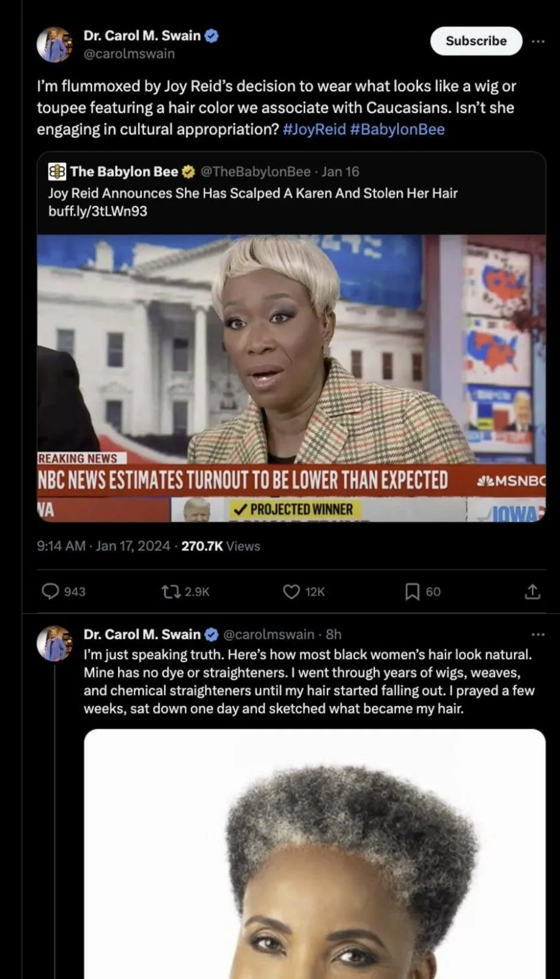Click the @carolmswain handle under the name
Screen dimensions: 560x979
129,54
